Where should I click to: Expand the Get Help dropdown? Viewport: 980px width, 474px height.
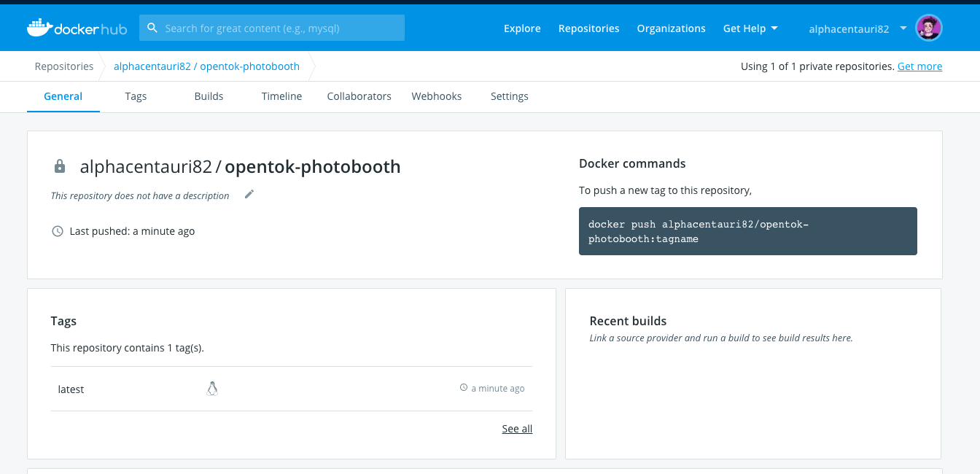click(x=750, y=28)
